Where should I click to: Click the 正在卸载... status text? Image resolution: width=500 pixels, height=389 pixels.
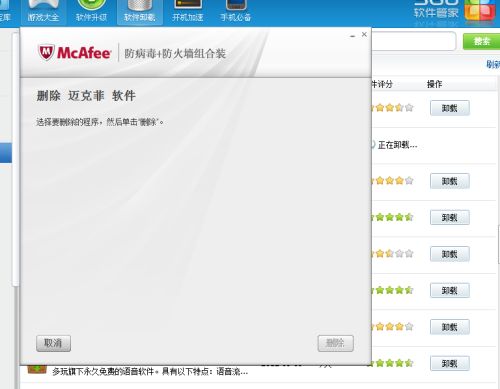(397, 145)
